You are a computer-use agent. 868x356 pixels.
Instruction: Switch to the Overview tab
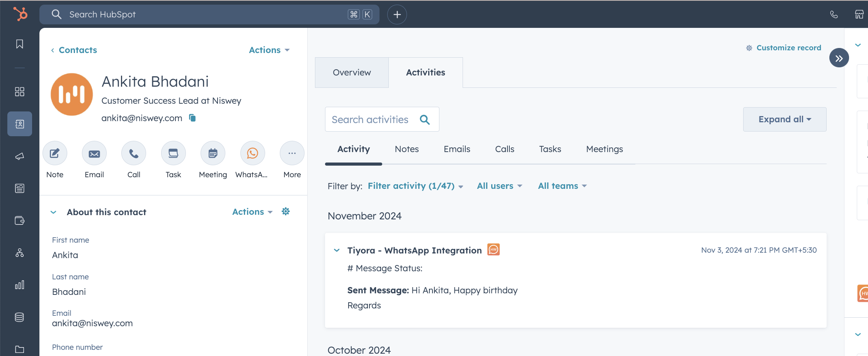[x=351, y=72]
